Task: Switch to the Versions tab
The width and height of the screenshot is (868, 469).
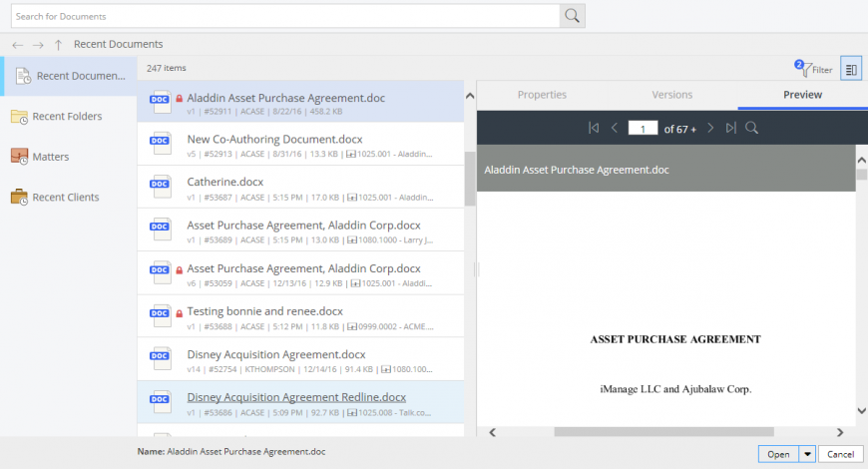Action: tap(672, 95)
